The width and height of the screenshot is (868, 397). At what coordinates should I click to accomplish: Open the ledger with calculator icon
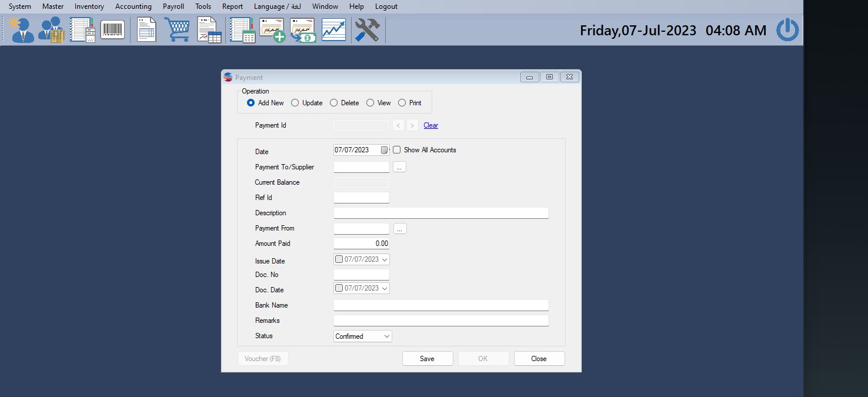coord(82,29)
